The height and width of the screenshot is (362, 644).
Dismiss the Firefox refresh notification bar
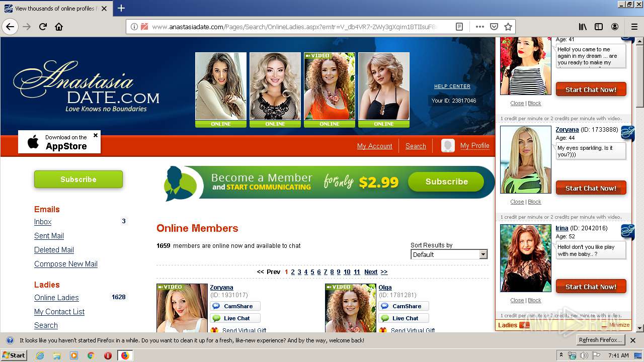(633, 340)
